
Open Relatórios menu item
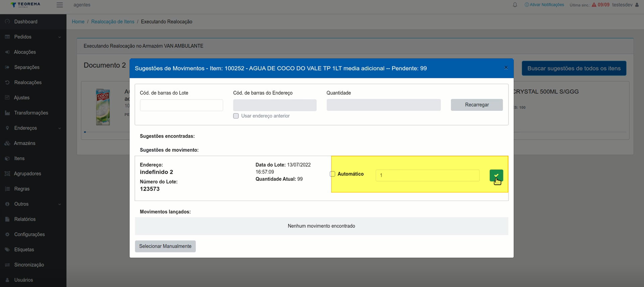pyautogui.click(x=25, y=219)
